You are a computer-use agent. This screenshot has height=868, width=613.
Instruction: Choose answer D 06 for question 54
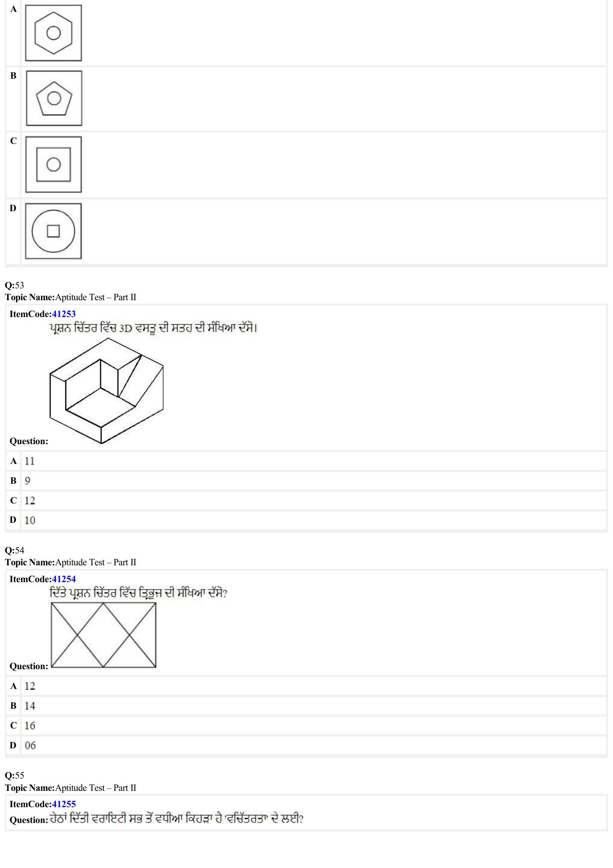[x=306, y=745]
